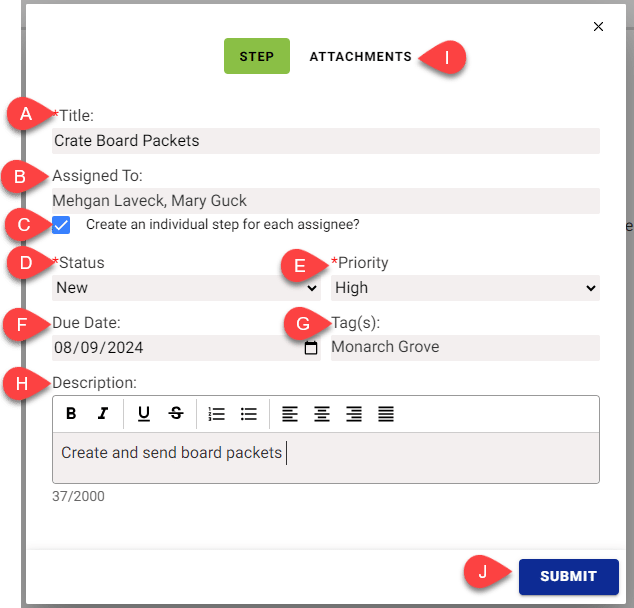Apply bold formatting in description editor
The image size is (634, 608).
(x=71, y=414)
